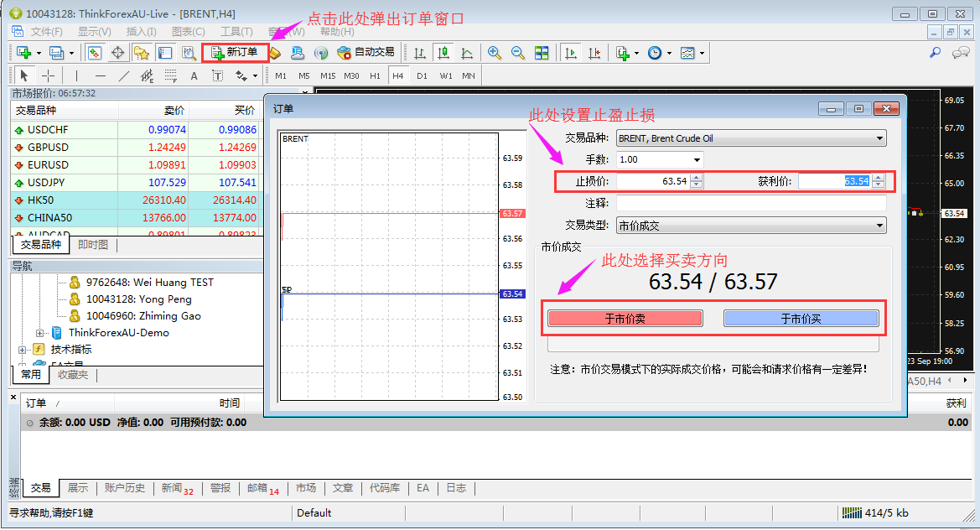Click the blue 于市价买 buy button
This screenshot has width=980, height=530.
pos(801,319)
